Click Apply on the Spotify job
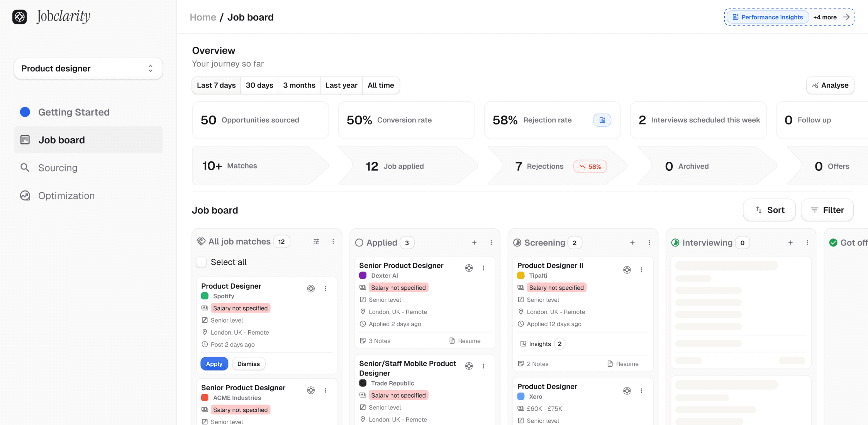Image resolution: width=868 pixels, height=425 pixels. pos(214,364)
